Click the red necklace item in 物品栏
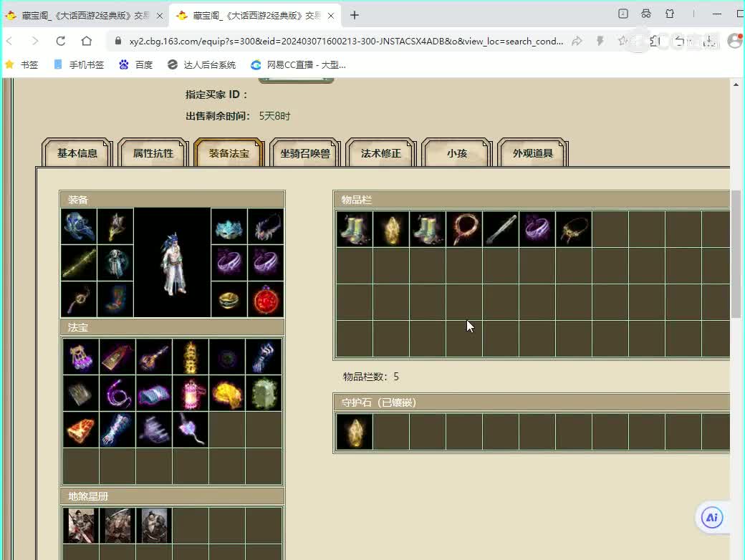Image resolution: width=745 pixels, height=560 pixels. (464, 229)
